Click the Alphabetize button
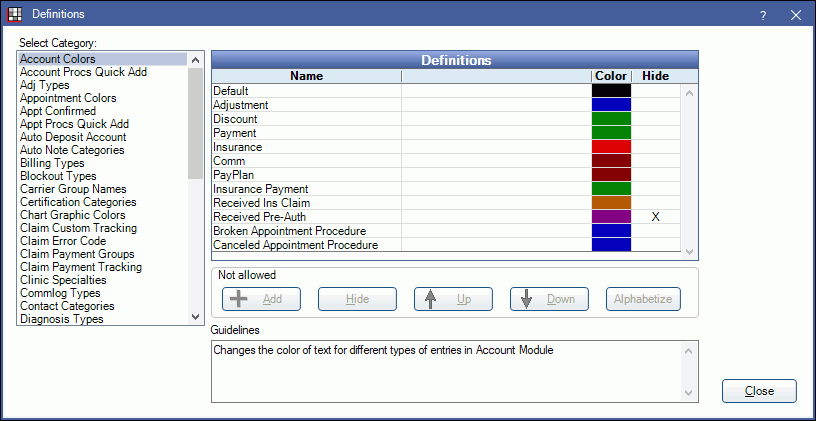 pyautogui.click(x=643, y=299)
